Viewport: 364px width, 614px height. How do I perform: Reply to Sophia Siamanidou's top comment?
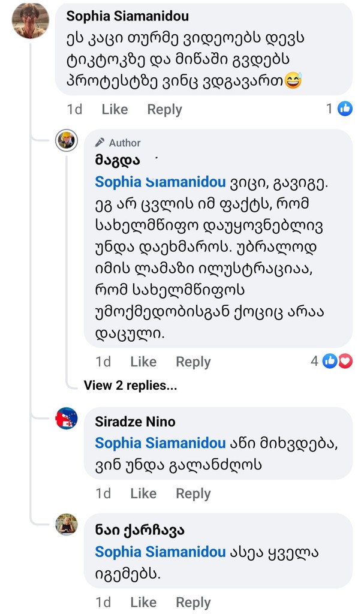(x=164, y=110)
